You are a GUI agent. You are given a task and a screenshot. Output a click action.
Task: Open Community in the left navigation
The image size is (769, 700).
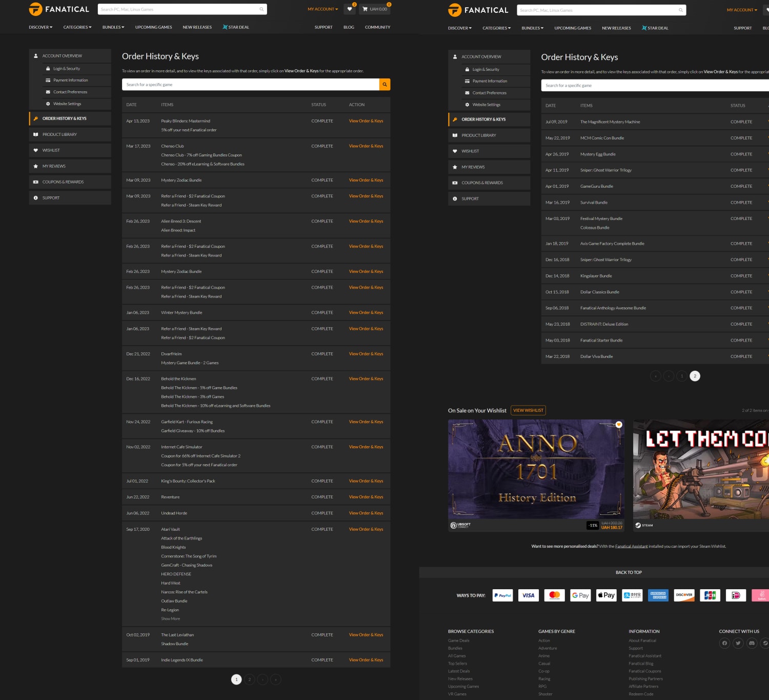[x=378, y=27]
